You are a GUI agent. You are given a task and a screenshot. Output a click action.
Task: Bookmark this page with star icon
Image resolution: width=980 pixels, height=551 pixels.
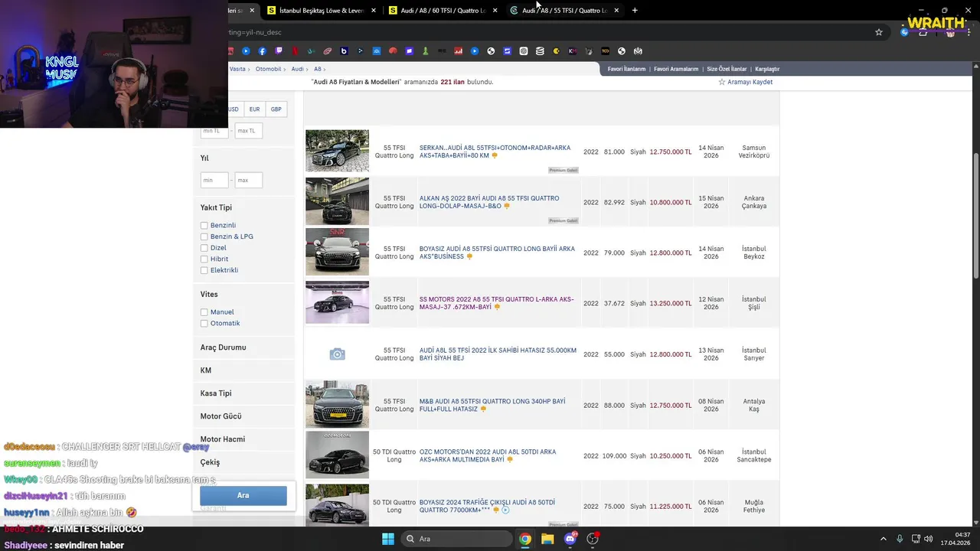pyautogui.click(x=879, y=32)
